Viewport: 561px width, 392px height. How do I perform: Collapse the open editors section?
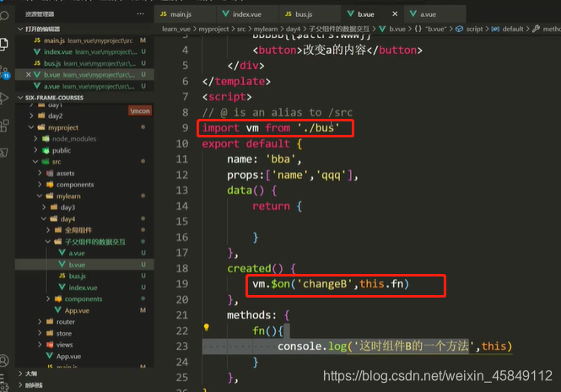tap(20, 29)
